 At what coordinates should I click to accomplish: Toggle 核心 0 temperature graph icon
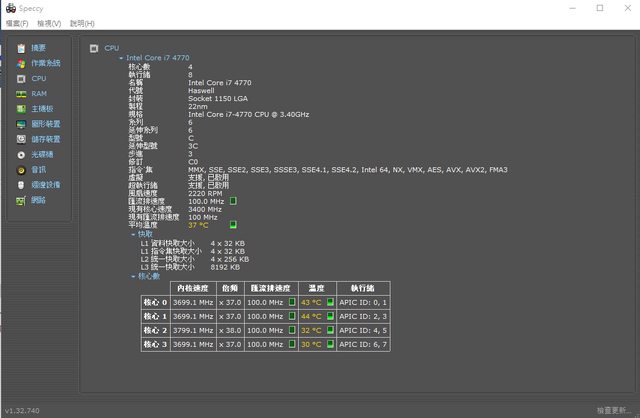coord(330,302)
